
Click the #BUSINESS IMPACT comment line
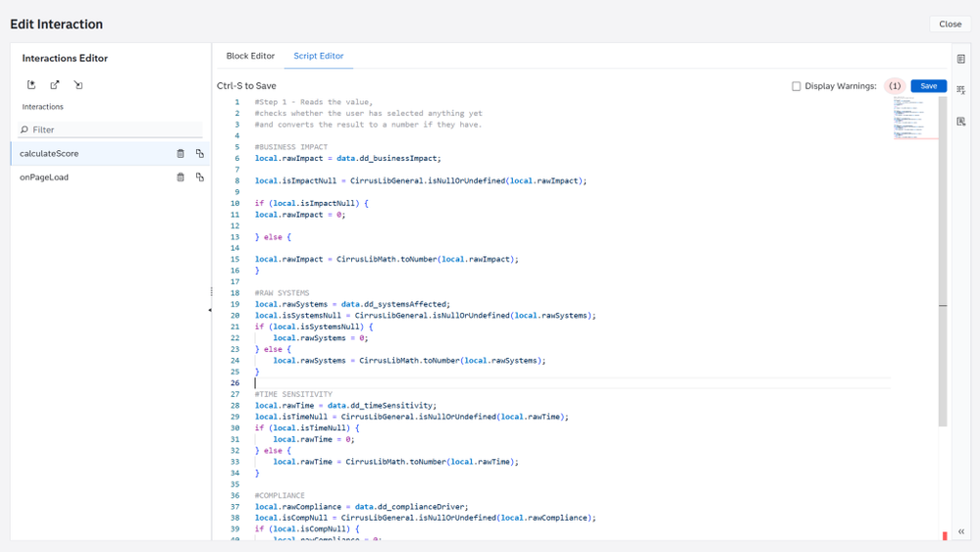(x=291, y=147)
